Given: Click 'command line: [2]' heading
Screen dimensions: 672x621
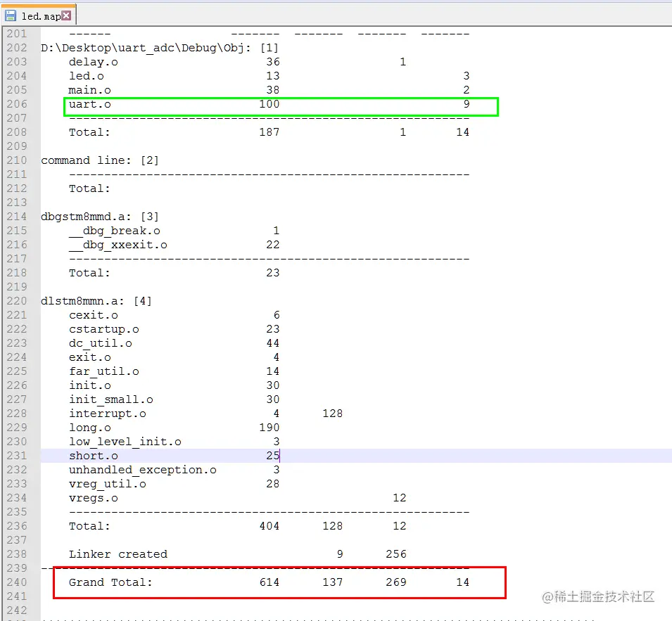Looking at the screenshot, I should (100, 160).
